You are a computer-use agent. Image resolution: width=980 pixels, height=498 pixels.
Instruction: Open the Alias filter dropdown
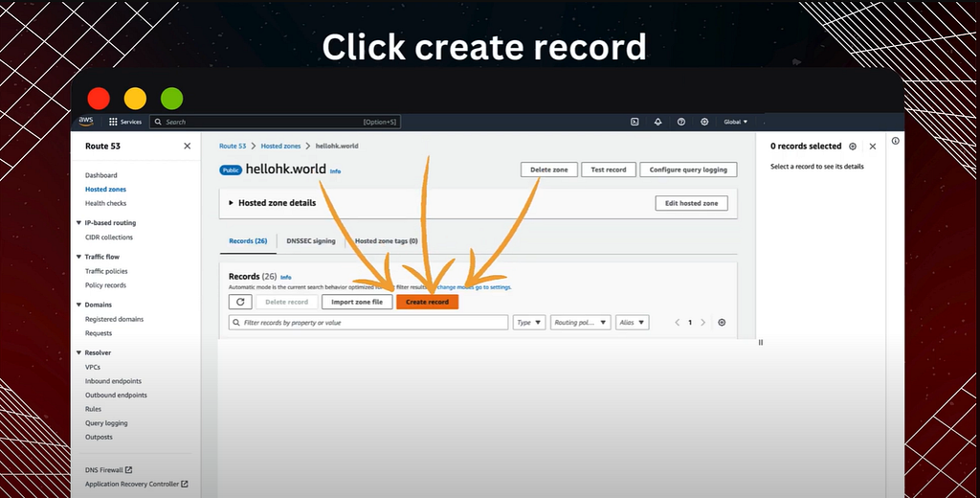point(632,322)
